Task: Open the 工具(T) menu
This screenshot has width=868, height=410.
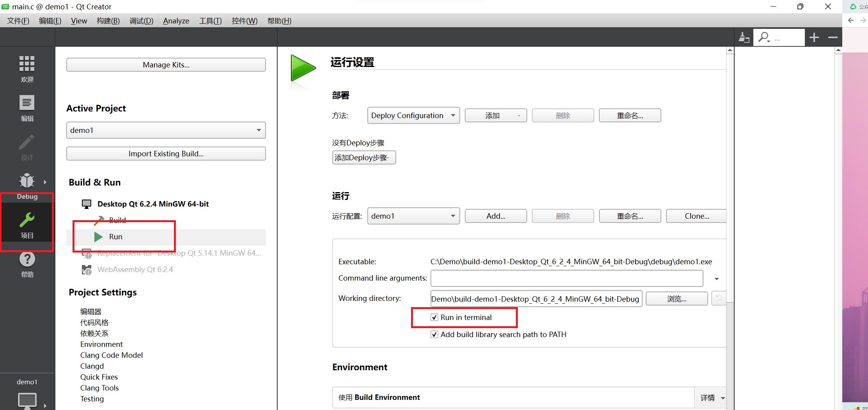Action: point(210,21)
